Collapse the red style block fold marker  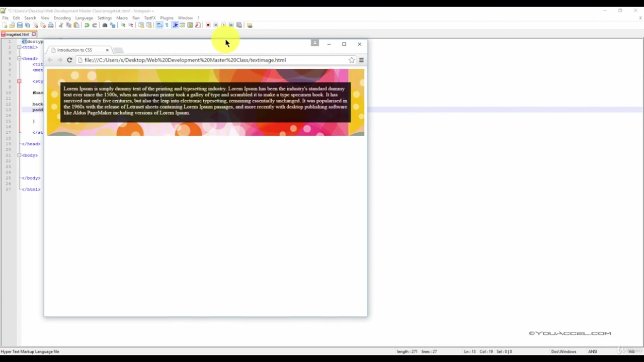19,81
